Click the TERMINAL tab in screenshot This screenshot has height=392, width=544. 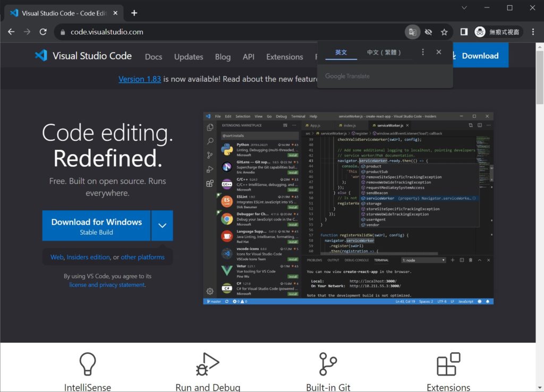(381, 260)
